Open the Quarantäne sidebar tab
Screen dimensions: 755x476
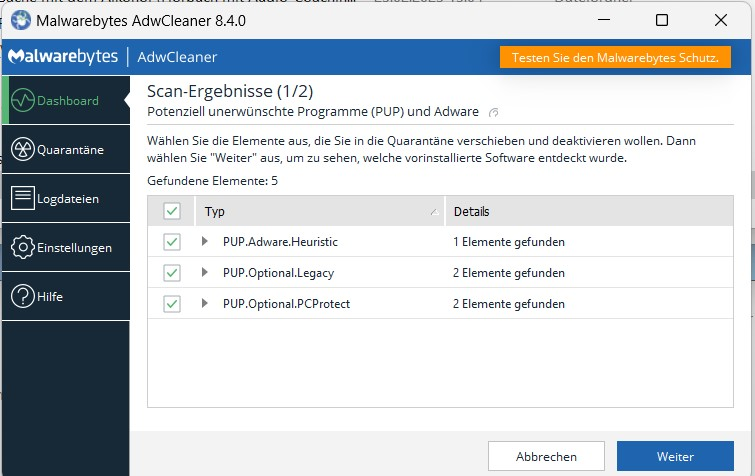(70, 150)
